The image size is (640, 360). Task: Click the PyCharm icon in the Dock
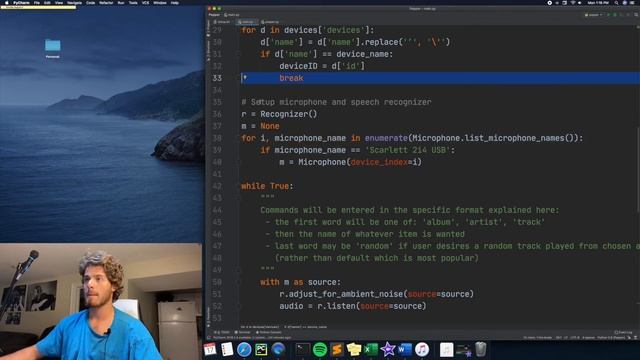tap(261, 350)
